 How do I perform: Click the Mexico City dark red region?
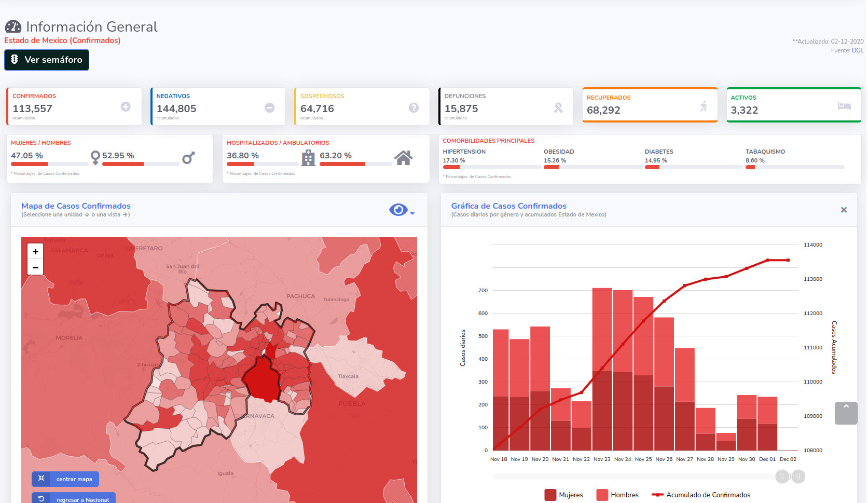tap(262, 380)
